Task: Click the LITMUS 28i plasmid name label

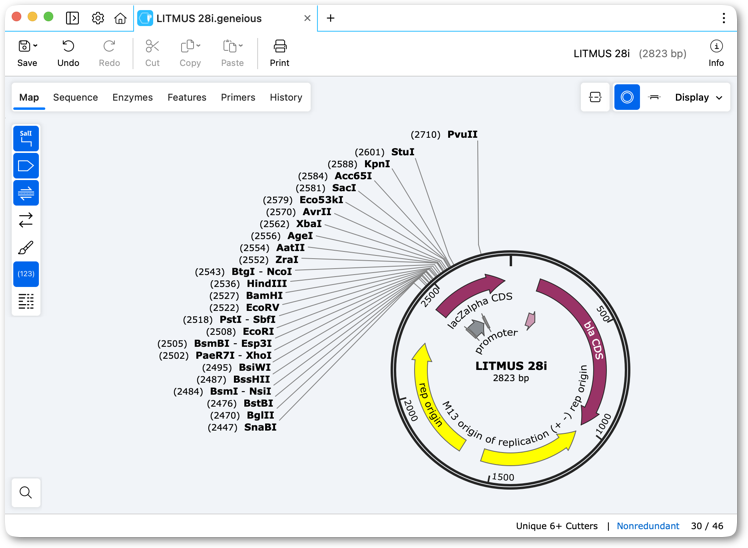Action: pyautogui.click(x=511, y=366)
